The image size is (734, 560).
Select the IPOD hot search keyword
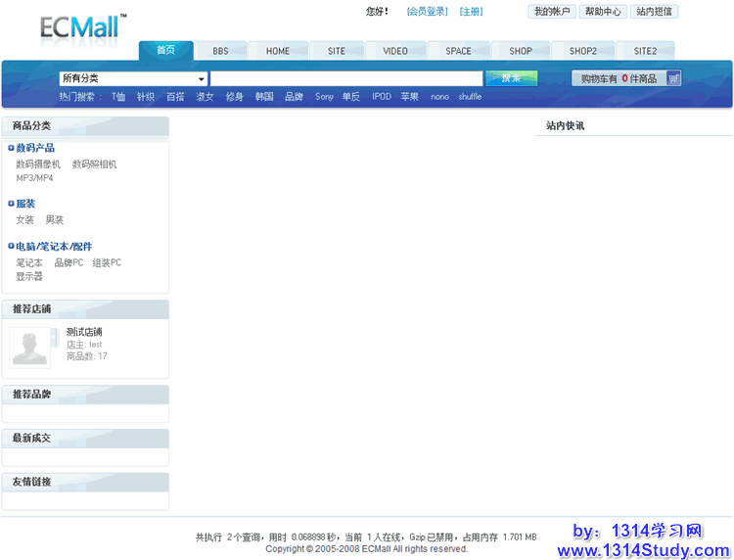pyautogui.click(x=381, y=97)
